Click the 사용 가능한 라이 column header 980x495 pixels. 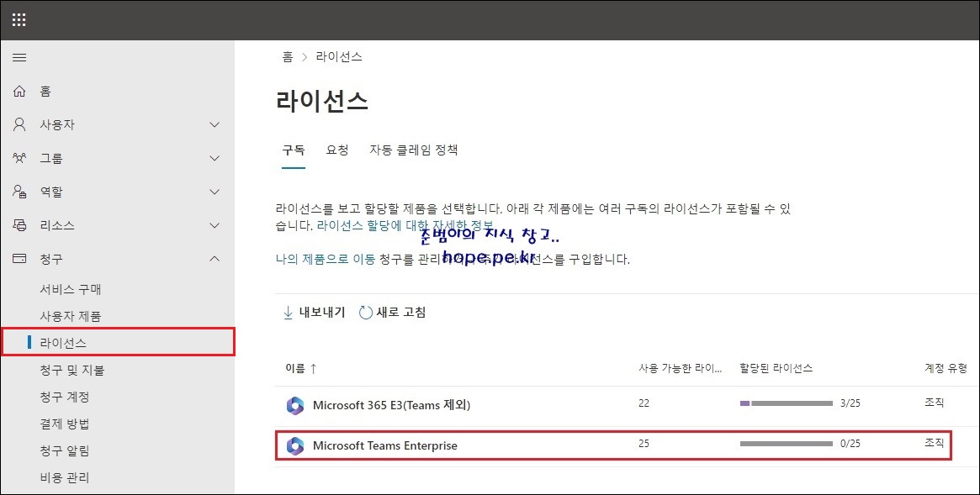[x=680, y=369]
